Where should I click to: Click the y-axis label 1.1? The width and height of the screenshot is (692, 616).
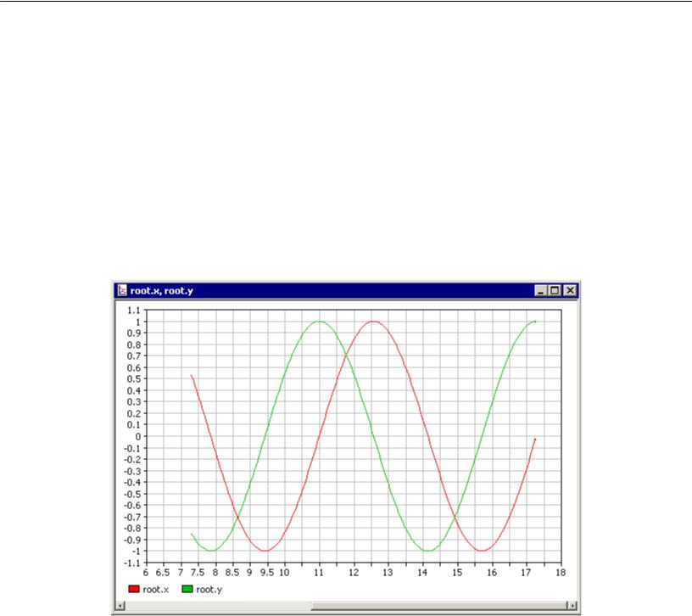[x=134, y=311]
